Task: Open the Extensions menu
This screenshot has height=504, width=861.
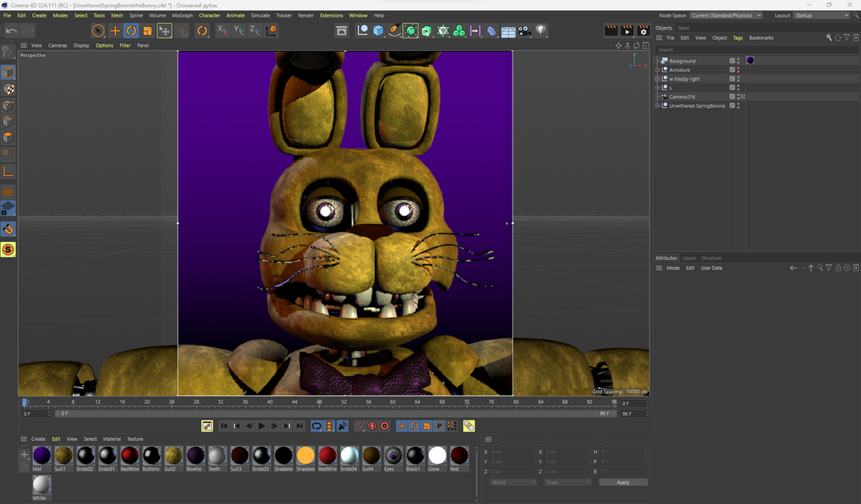Action: point(331,15)
